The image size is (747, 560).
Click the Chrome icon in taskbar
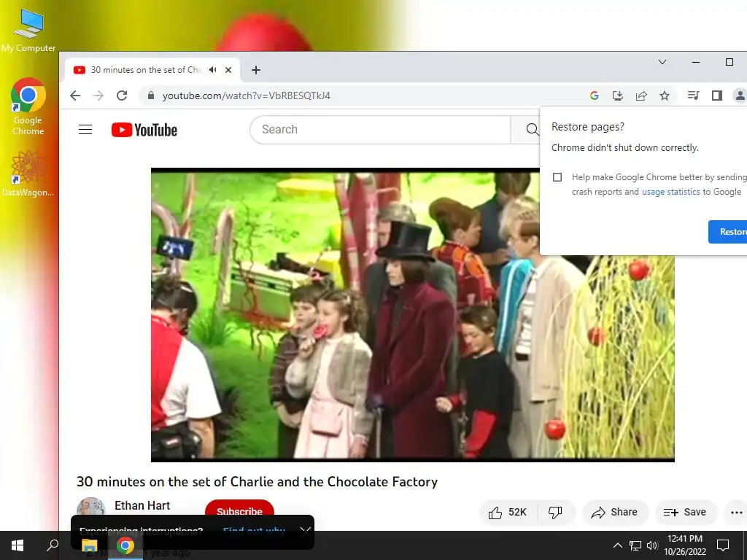coord(125,545)
